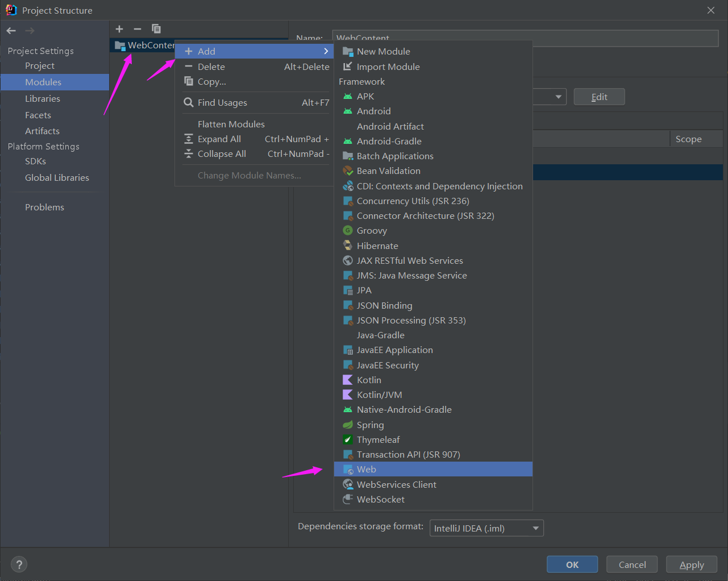Add the Spring framework
The image size is (728, 581).
click(433, 425)
